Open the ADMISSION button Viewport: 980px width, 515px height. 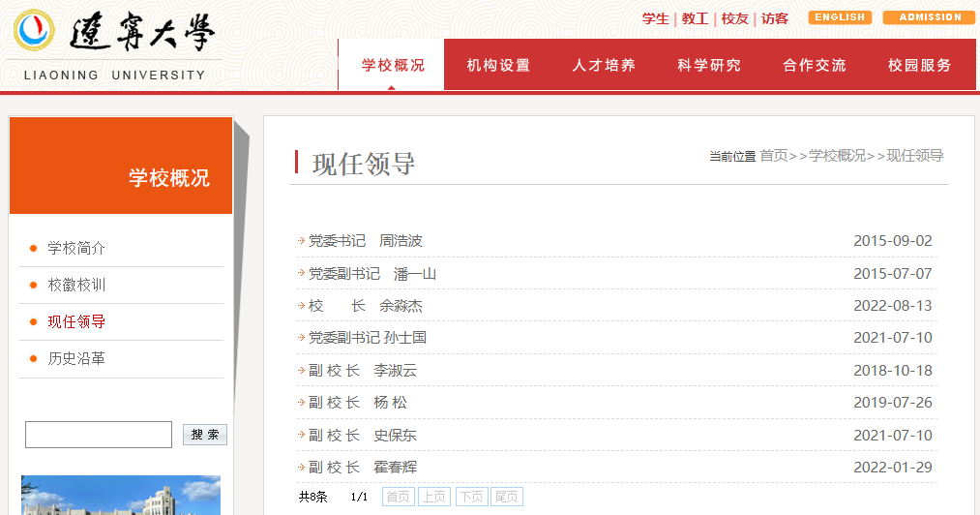[x=930, y=17]
